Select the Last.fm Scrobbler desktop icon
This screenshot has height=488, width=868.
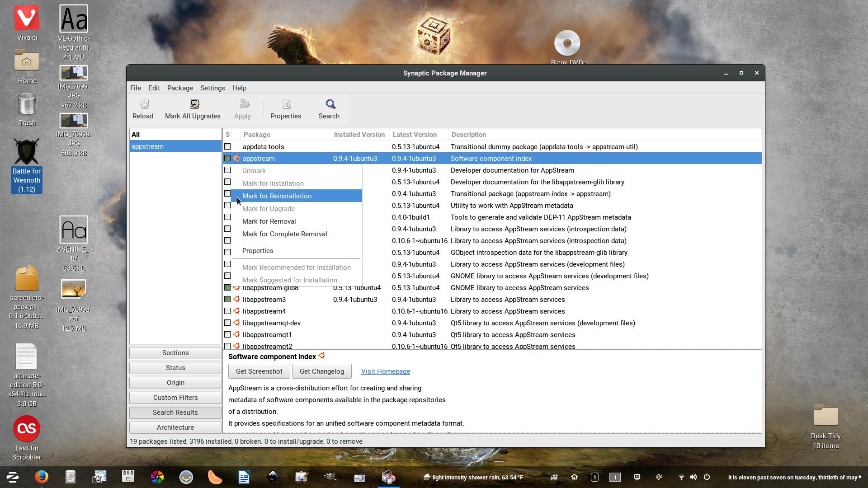27,428
